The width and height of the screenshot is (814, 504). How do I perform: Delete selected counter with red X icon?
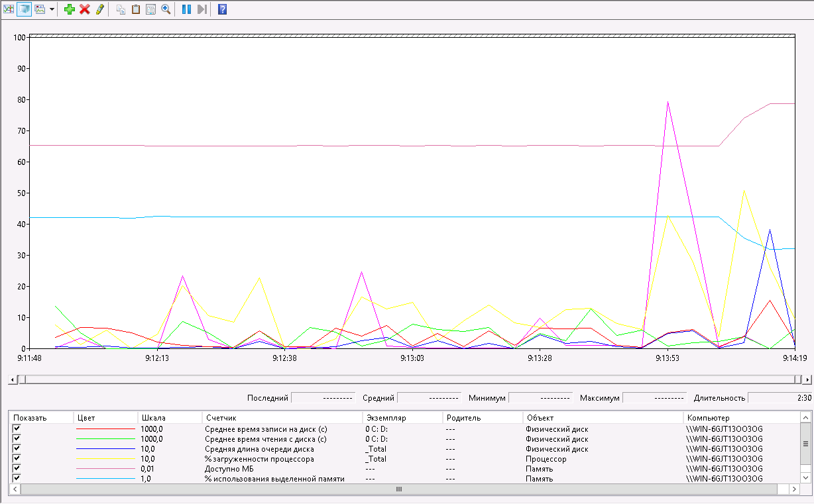tap(85, 9)
